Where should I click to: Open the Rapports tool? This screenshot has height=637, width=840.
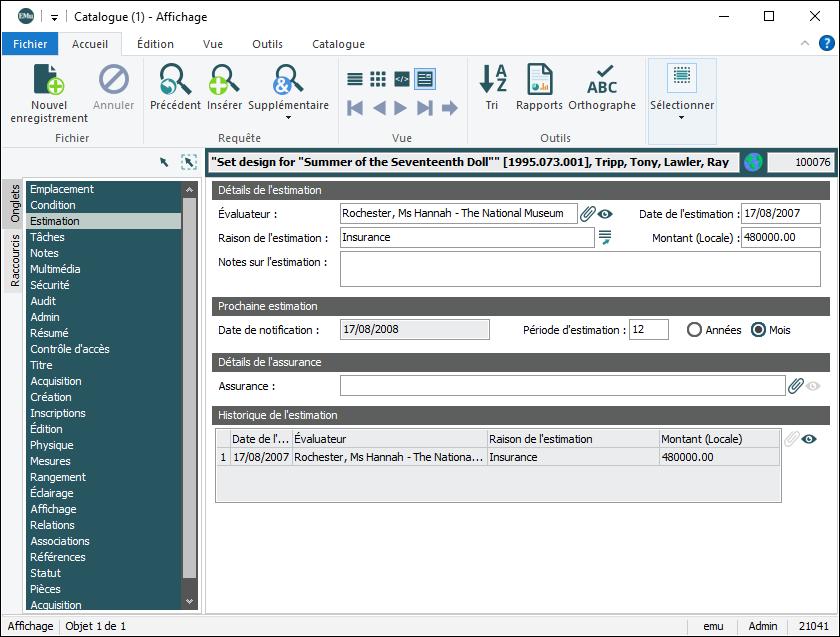(x=539, y=80)
